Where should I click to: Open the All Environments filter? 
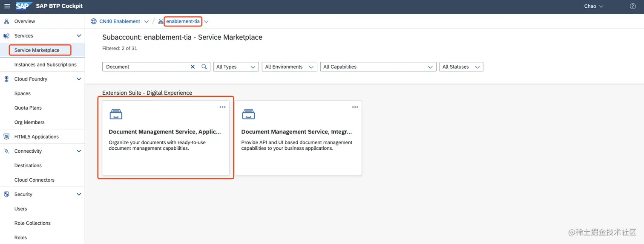[290, 67]
